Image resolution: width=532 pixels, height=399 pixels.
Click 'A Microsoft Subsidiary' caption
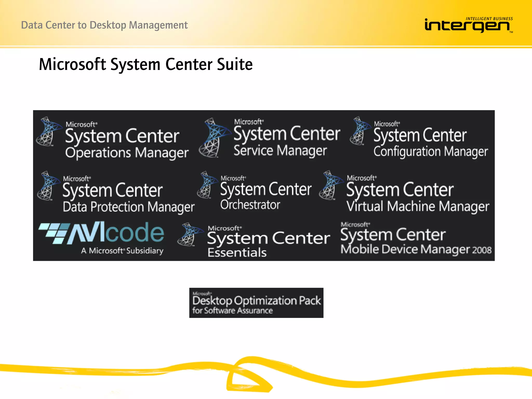coord(122,251)
